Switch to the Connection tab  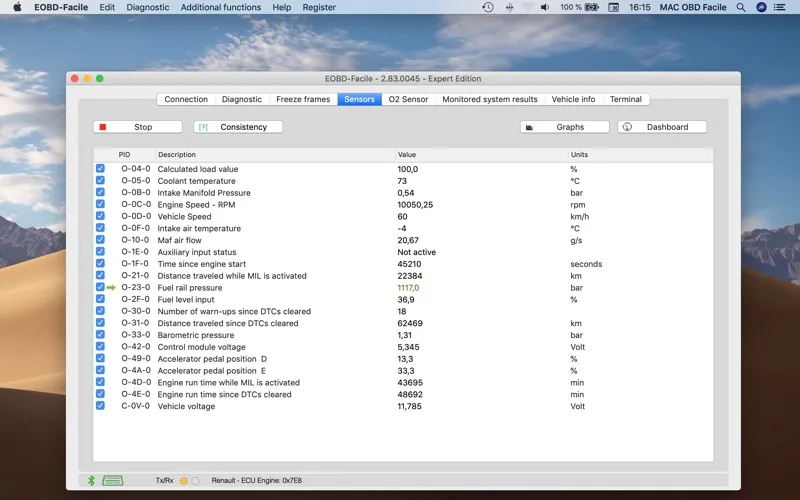tap(186, 99)
